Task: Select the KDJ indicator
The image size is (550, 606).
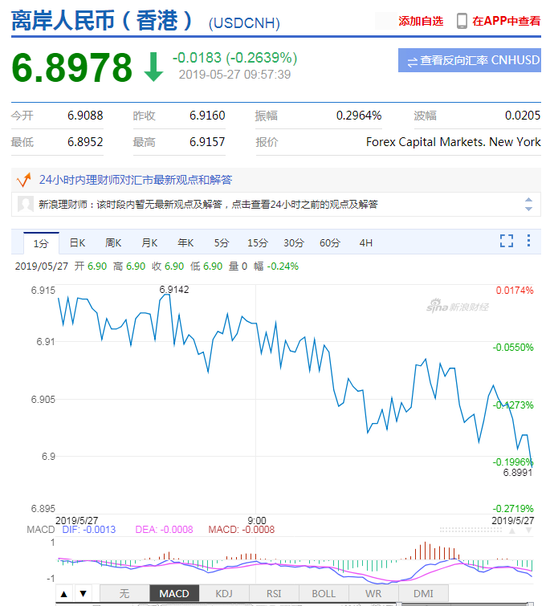Action: coord(224,593)
